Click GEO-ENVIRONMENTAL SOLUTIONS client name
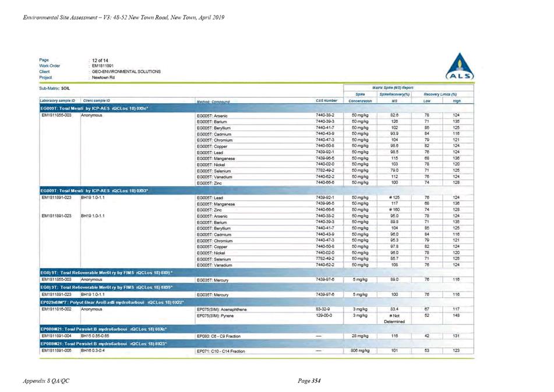 click(126, 72)
